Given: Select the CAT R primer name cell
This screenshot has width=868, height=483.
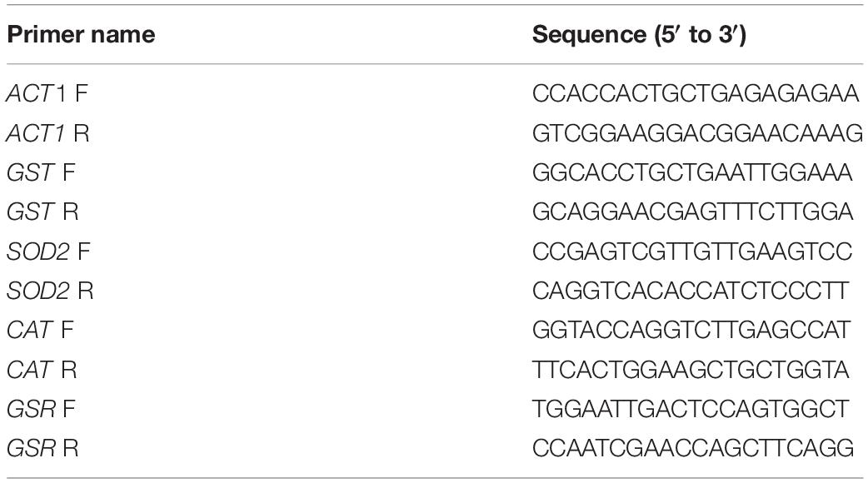Looking at the screenshot, I should coord(42,370).
